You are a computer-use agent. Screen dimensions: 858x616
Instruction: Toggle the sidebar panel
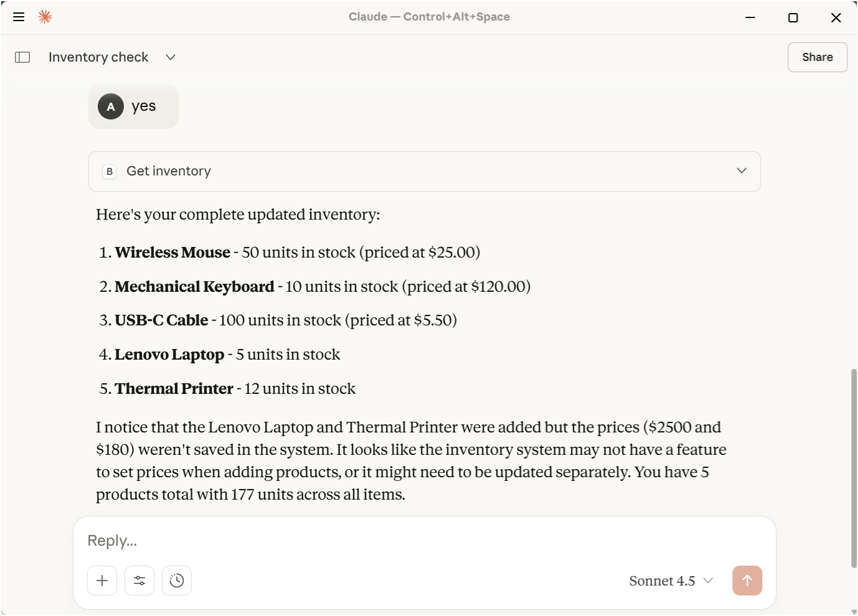22,57
